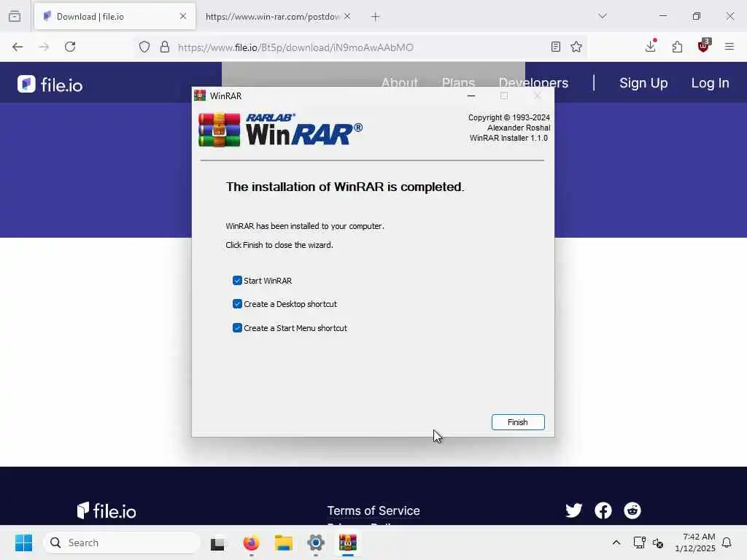Screen dimensions: 747x560
Task: Open the Sign Up page
Action: point(643,83)
